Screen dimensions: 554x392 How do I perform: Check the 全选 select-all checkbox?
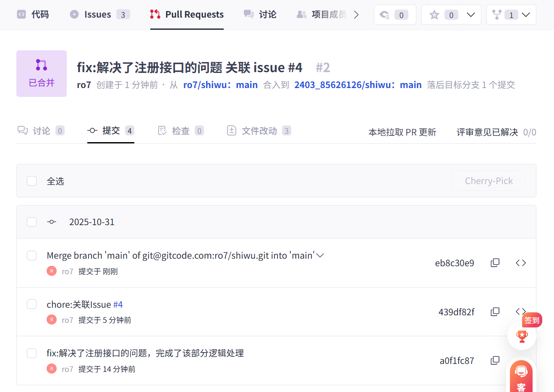tap(32, 181)
